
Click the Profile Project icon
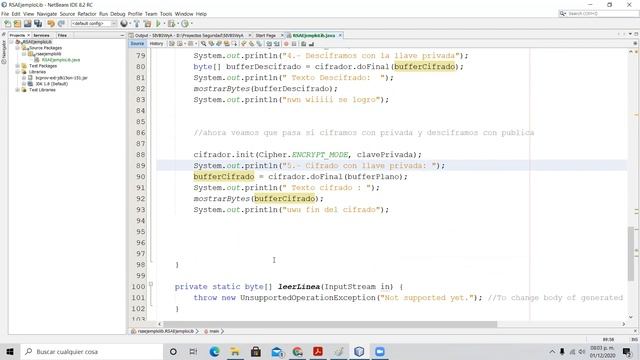[x=185, y=24]
